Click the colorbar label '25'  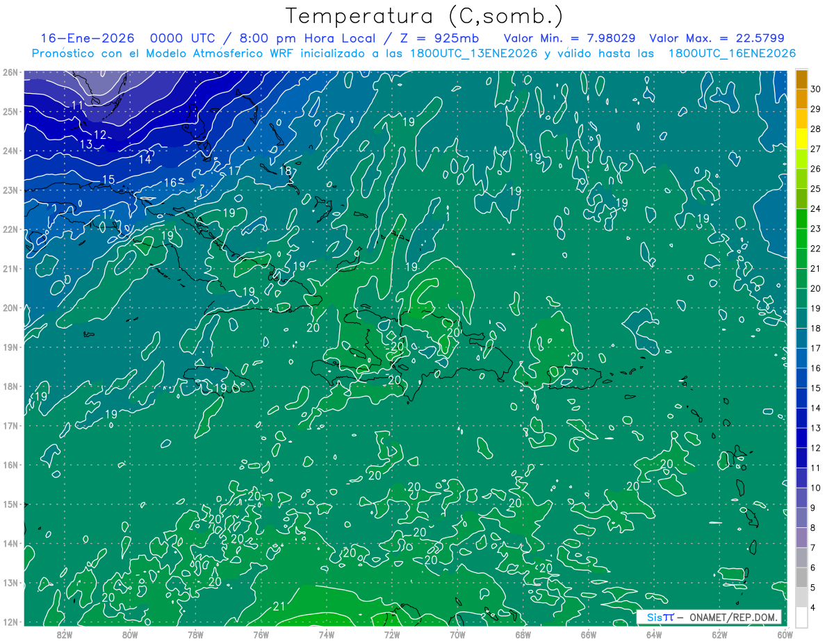(816, 188)
